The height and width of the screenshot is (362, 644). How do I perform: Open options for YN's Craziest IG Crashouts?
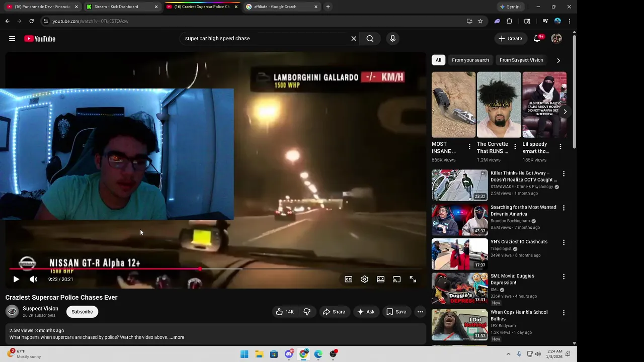coord(563,242)
